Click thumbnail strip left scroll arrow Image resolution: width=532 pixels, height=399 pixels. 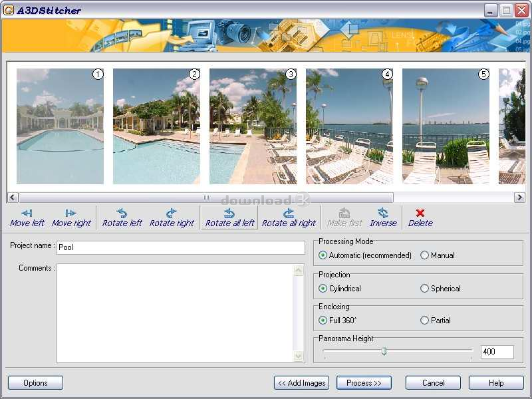[x=13, y=197]
